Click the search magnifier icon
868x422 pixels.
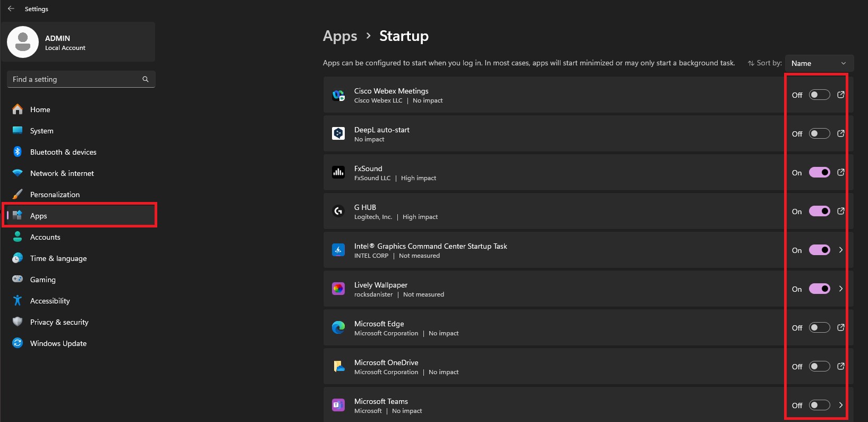(x=146, y=79)
